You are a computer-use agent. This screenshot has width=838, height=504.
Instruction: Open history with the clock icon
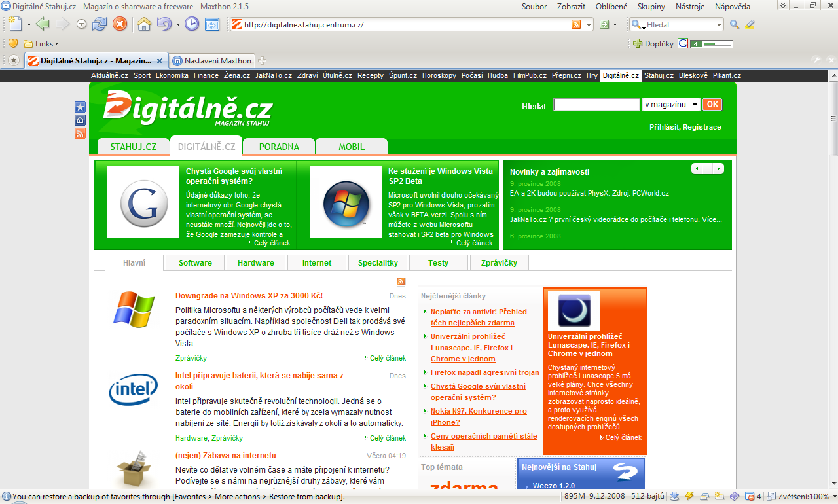(x=192, y=24)
